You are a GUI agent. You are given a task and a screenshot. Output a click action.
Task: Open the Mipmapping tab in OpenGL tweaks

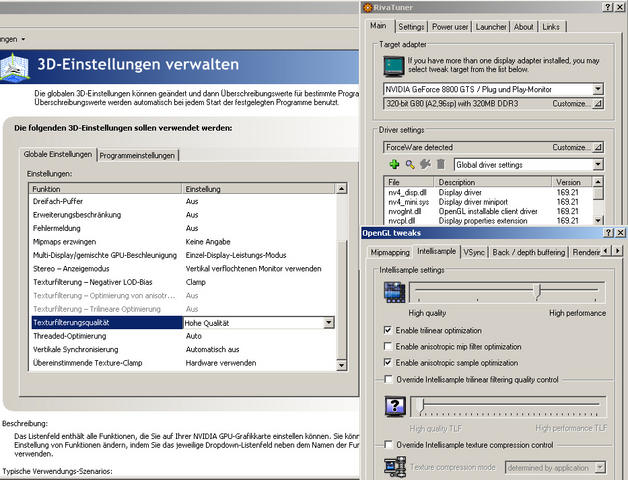pos(390,252)
